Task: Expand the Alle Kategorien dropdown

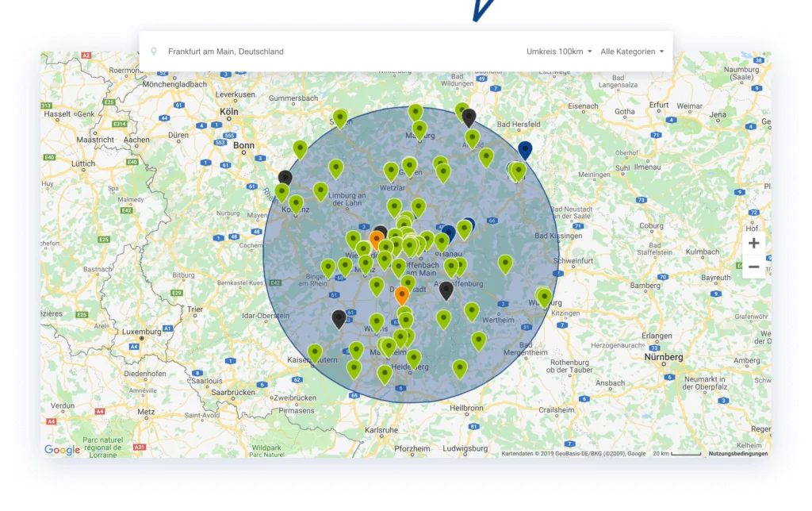Action: pos(631,52)
